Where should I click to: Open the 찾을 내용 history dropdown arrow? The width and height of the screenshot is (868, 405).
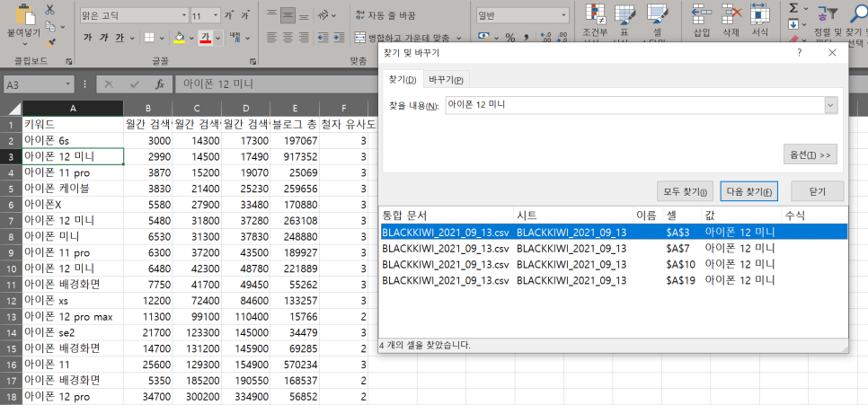point(831,104)
